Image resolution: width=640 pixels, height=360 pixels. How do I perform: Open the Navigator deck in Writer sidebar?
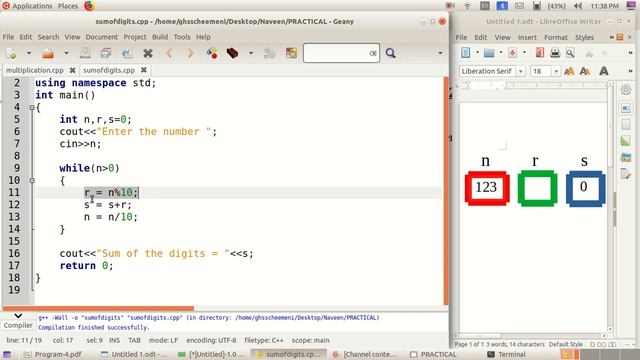(625, 174)
